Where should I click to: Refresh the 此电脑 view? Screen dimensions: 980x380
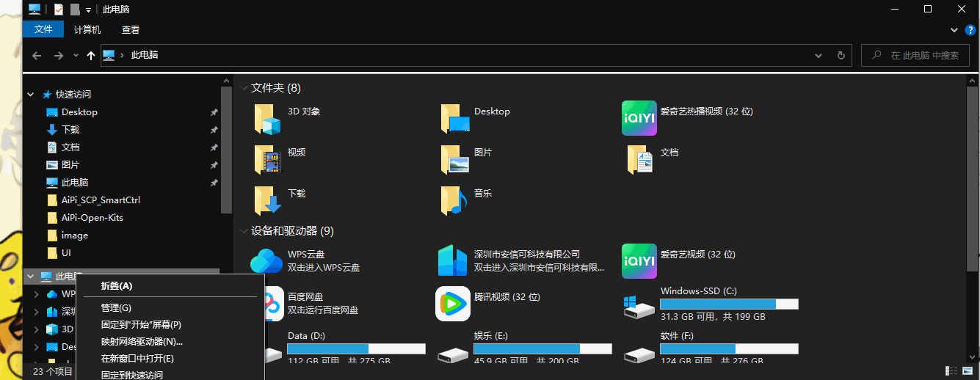pos(842,55)
